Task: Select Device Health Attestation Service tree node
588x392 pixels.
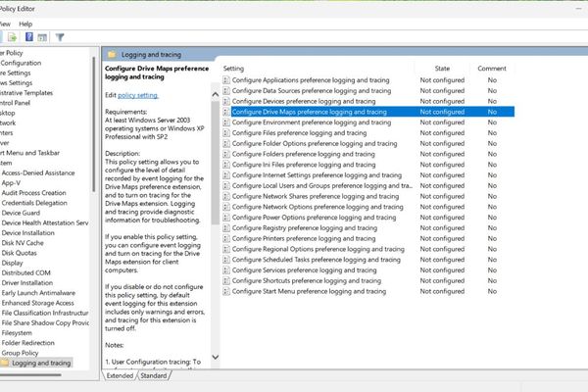Action: coord(45,222)
